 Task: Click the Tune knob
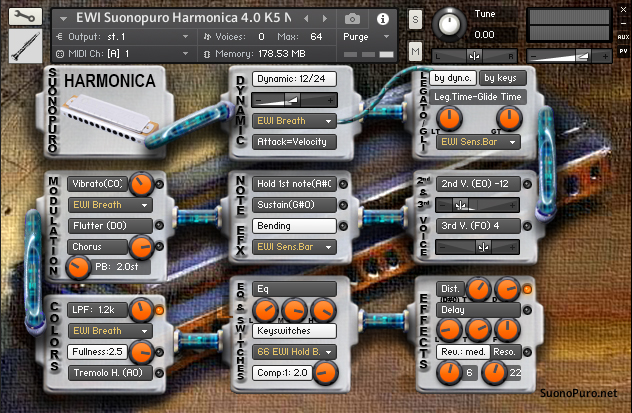[449, 25]
